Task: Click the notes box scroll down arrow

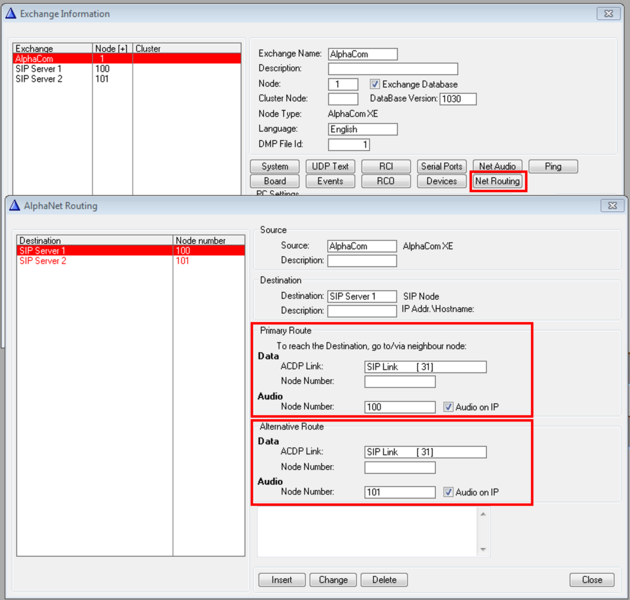Action: (483, 549)
